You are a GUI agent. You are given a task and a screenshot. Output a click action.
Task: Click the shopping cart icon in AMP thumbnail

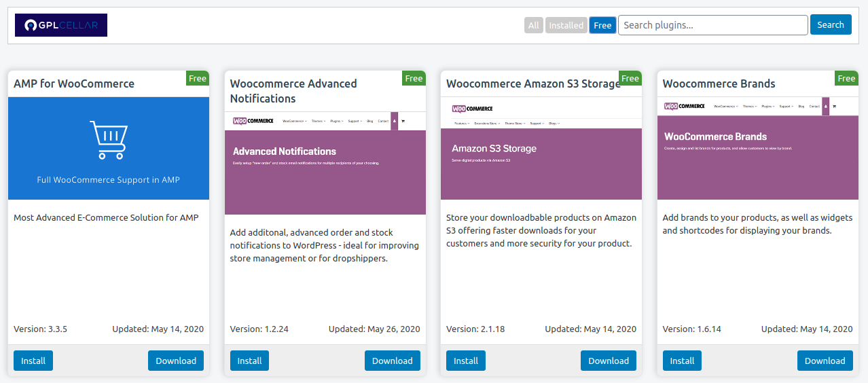pos(109,140)
